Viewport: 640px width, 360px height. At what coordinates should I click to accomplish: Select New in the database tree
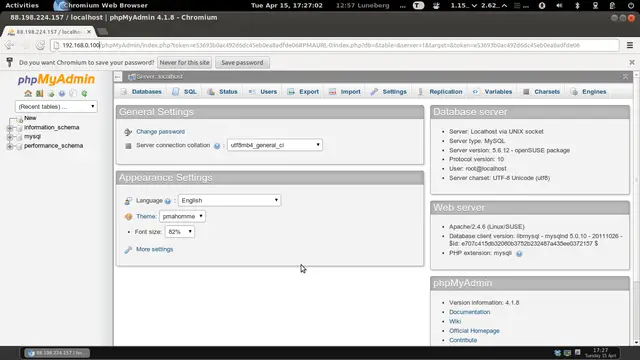click(30, 118)
